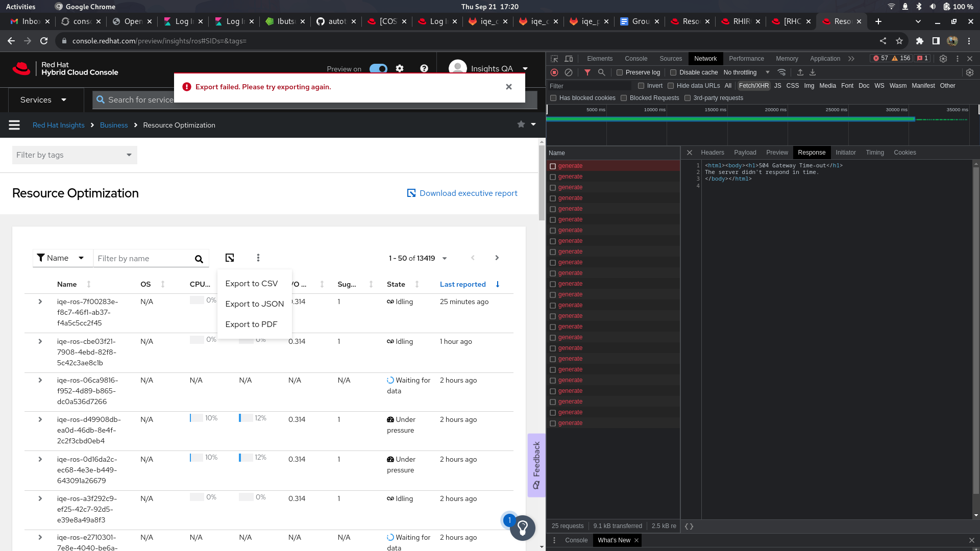Viewport: 980px width, 551px height.
Task: Open the kebab menu next to export
Action: [258, 258]
